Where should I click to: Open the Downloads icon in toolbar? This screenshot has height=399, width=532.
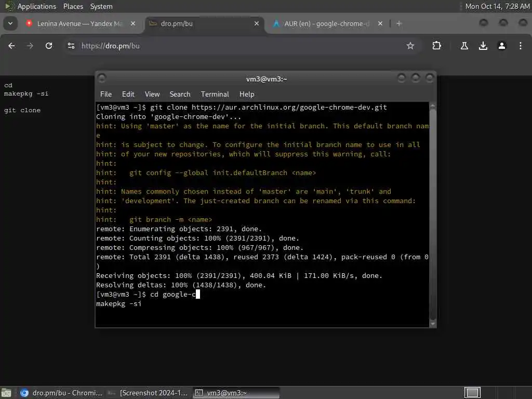(x=483, y=46)
